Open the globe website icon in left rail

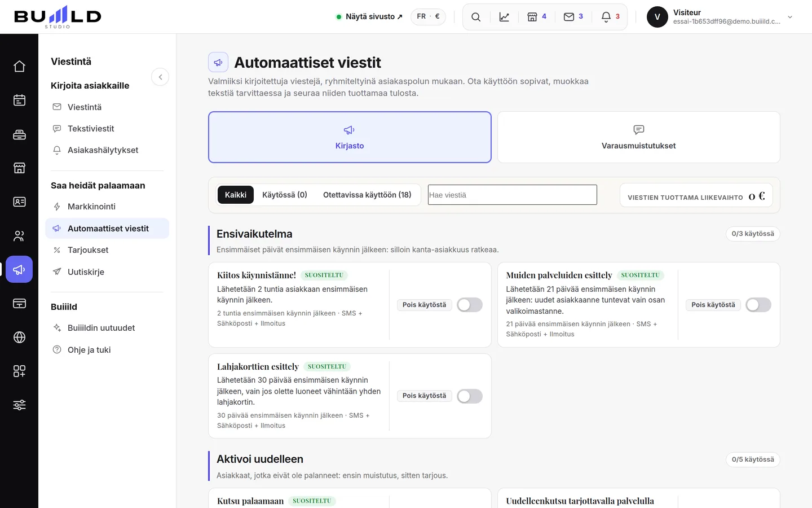19,338
